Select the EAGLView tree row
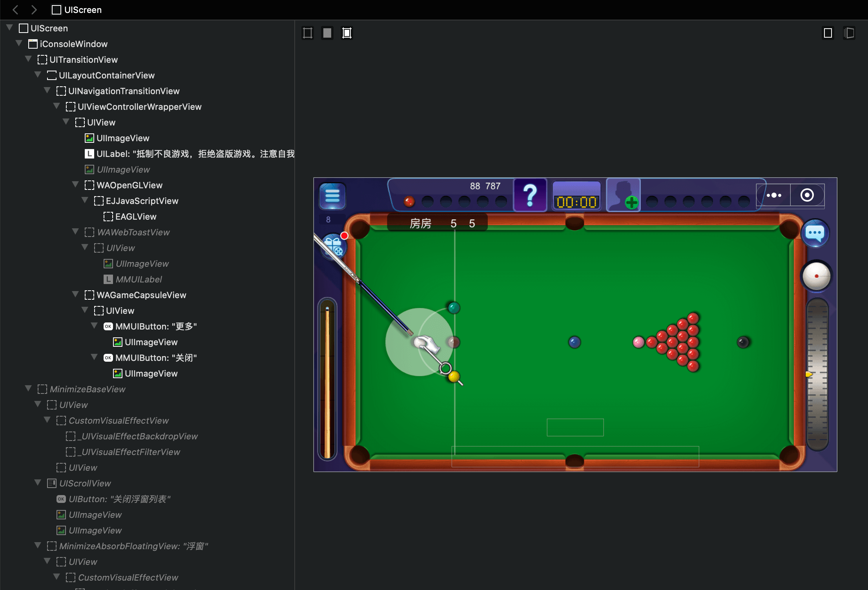 (x=135, y=217)
